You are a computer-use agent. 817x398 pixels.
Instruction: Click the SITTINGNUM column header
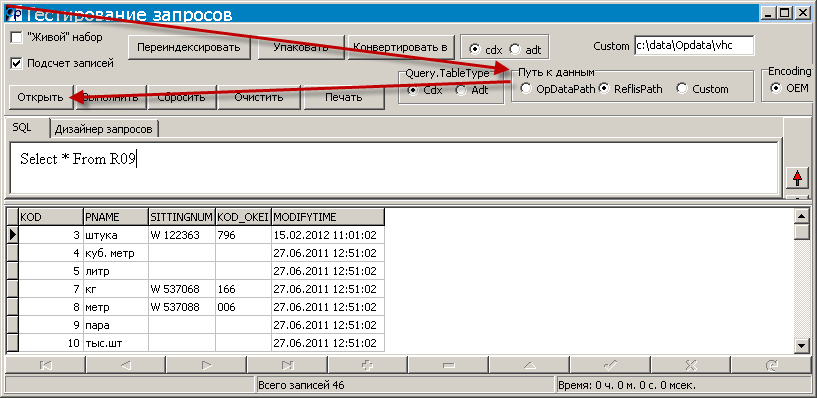182,216
